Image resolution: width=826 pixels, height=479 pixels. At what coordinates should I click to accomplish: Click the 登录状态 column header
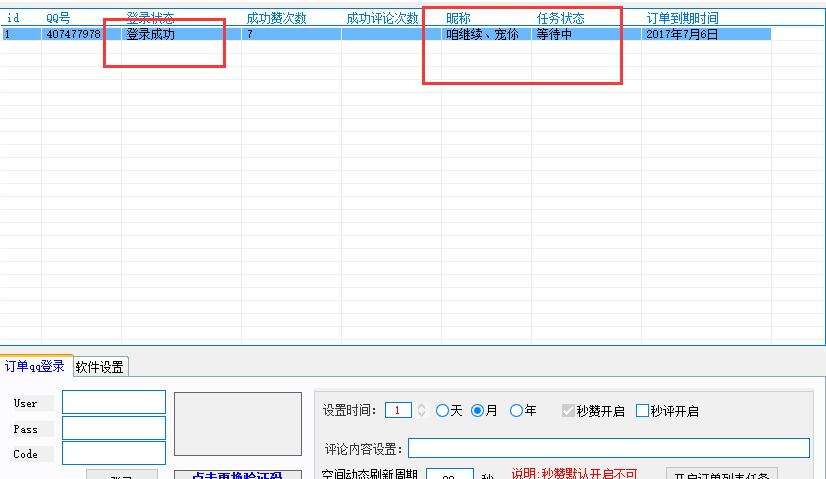[x=150, y=18]
